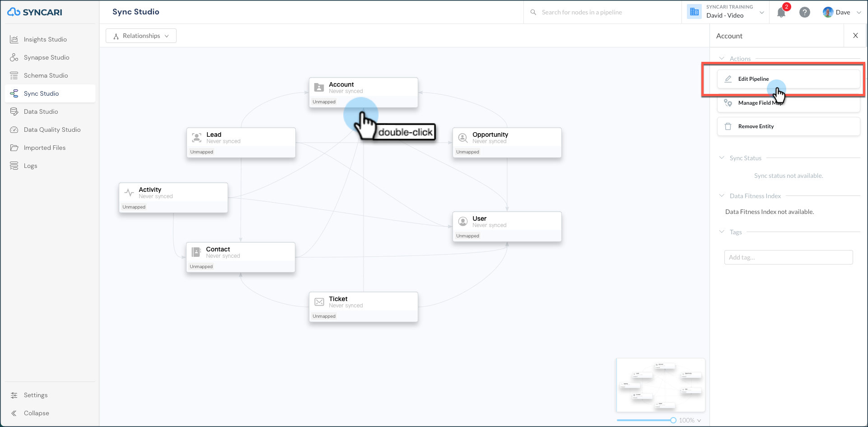Click the Logs stack icon

coord(14,166)
